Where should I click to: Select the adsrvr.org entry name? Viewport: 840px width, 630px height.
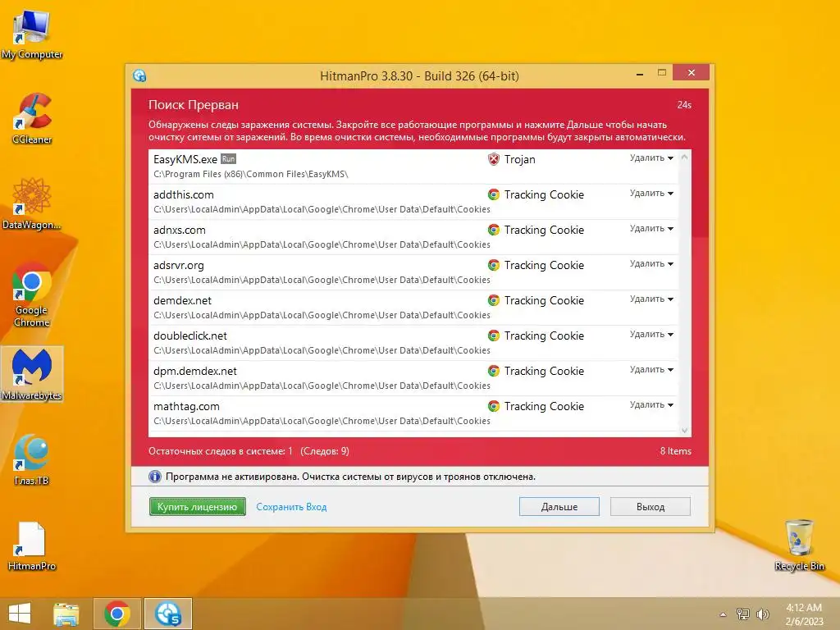(179, 266)
